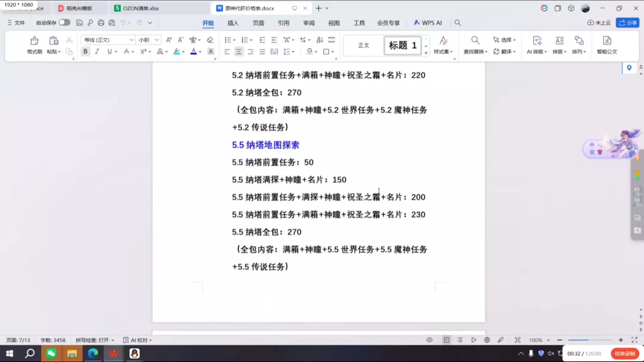
Task: Open the OZON清单.xlsx document tab
Action: (x=141, y=8)
